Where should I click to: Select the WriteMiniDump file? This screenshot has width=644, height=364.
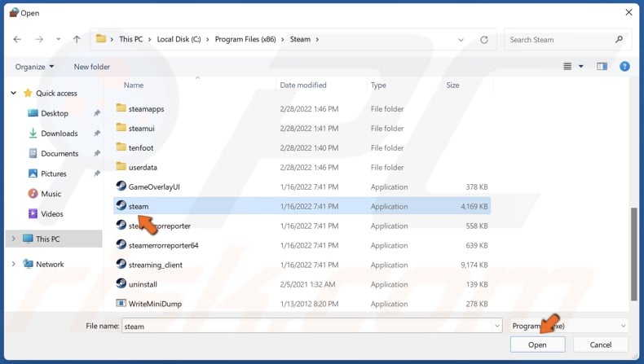153,304
